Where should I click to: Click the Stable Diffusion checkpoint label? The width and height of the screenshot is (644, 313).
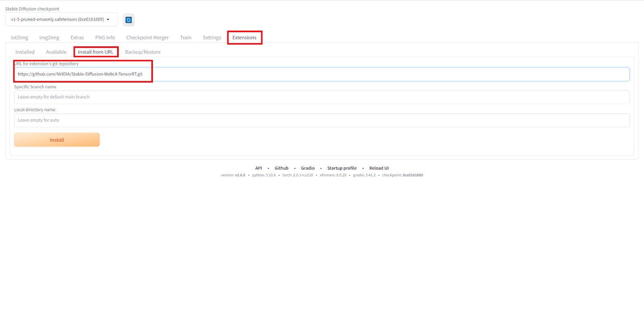(x=32, y=9)
